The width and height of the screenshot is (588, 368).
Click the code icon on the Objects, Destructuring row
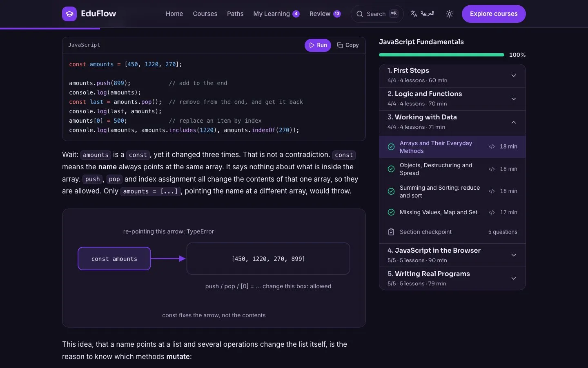click(x=492, y=169)
